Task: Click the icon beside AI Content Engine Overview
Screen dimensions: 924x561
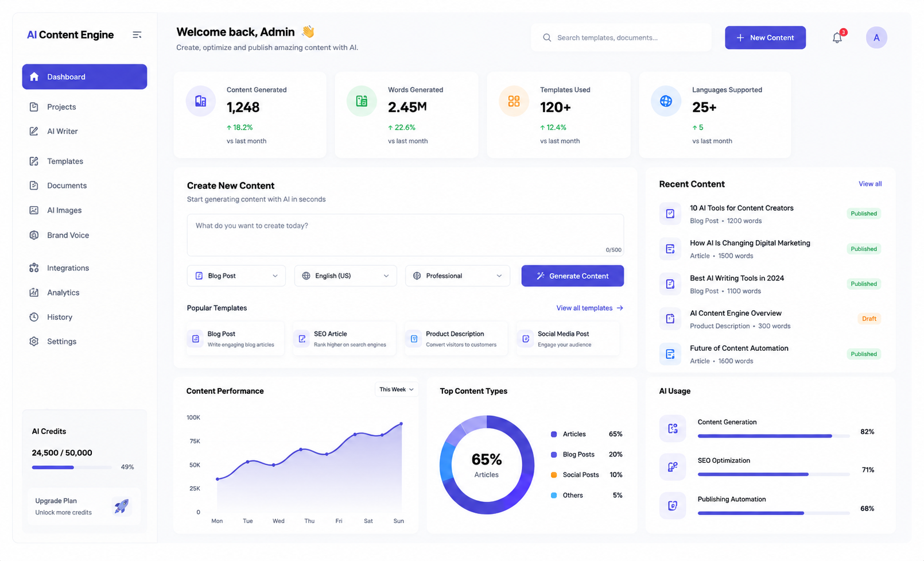Action: point(670,319)
